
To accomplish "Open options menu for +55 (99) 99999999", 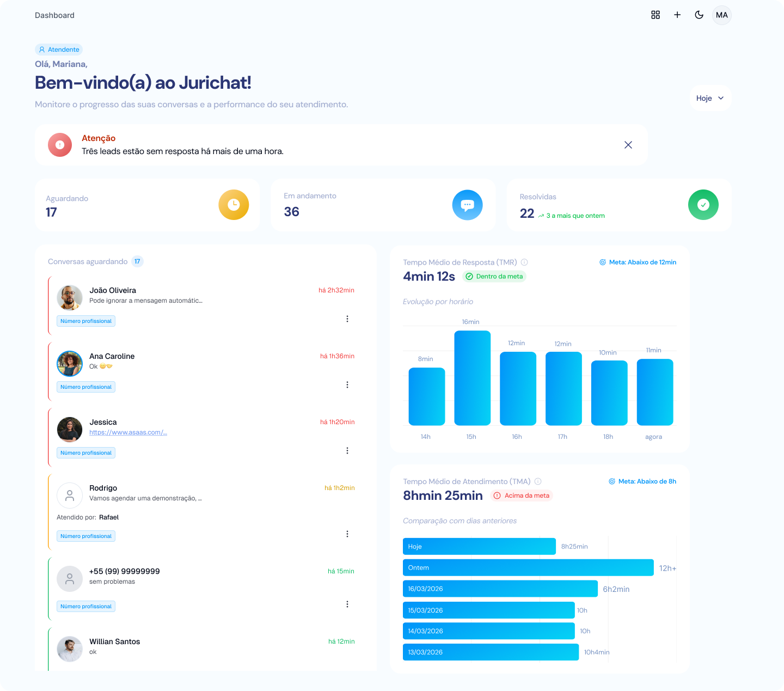I will point(347,604).
